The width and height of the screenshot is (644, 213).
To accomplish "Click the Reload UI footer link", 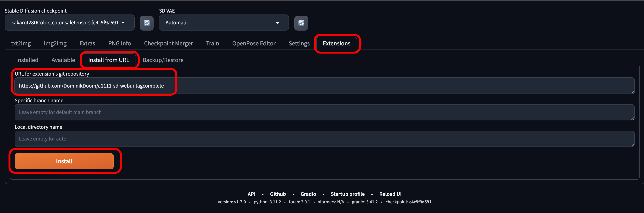I will [x=390, y=194].
